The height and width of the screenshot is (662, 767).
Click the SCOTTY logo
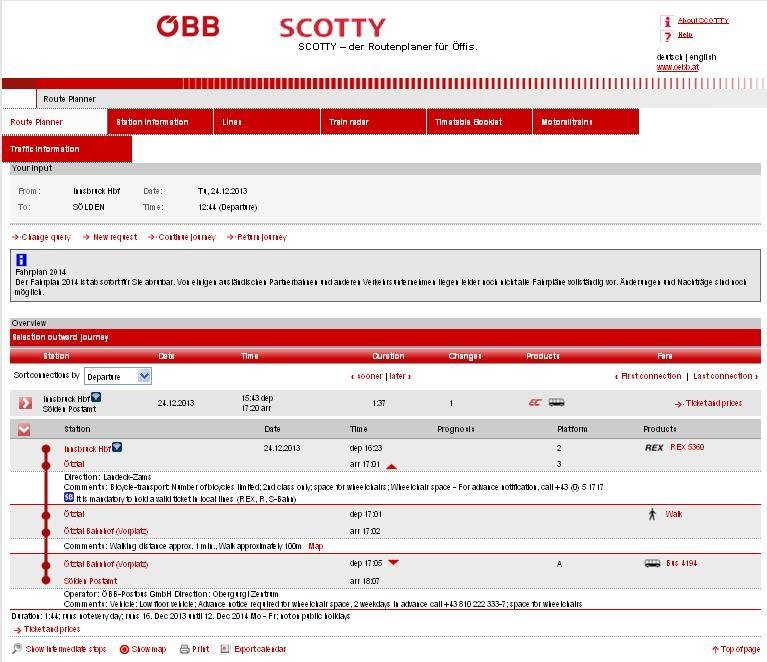(x=333, y=28)
